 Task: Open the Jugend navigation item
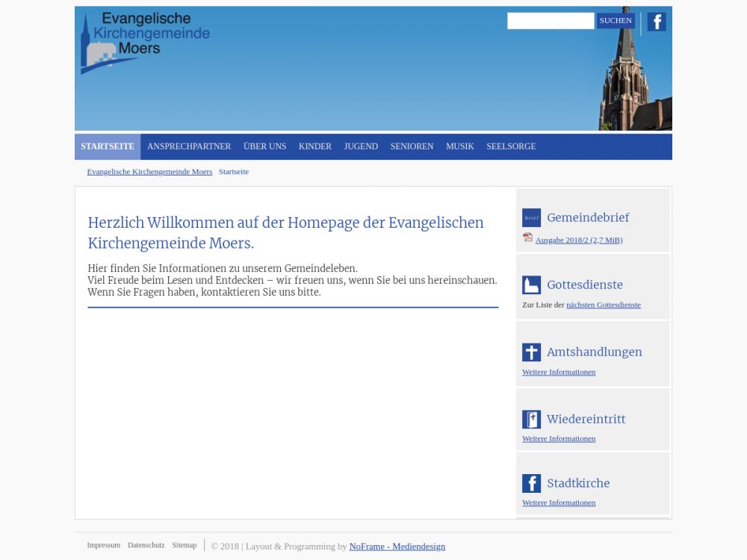[x=361, y=146]
